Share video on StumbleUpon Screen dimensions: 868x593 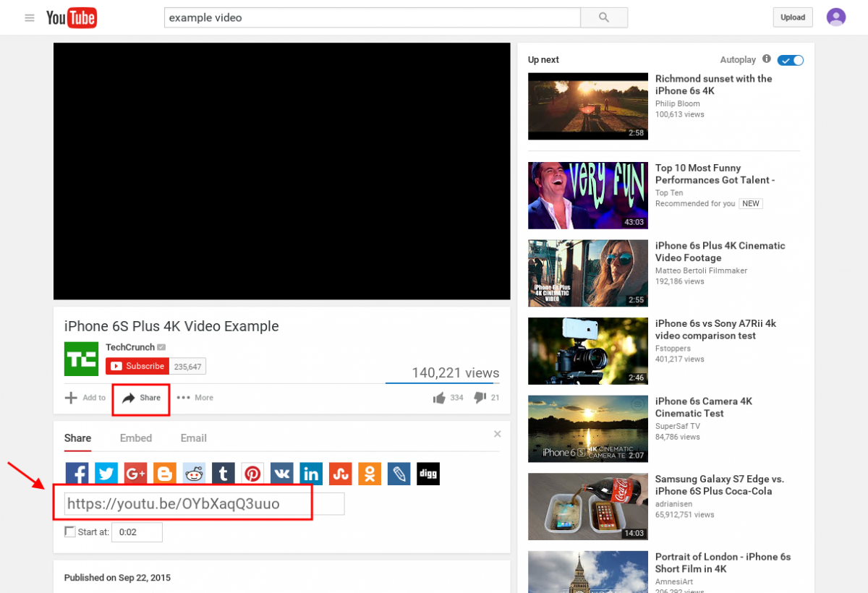(341, 474)
